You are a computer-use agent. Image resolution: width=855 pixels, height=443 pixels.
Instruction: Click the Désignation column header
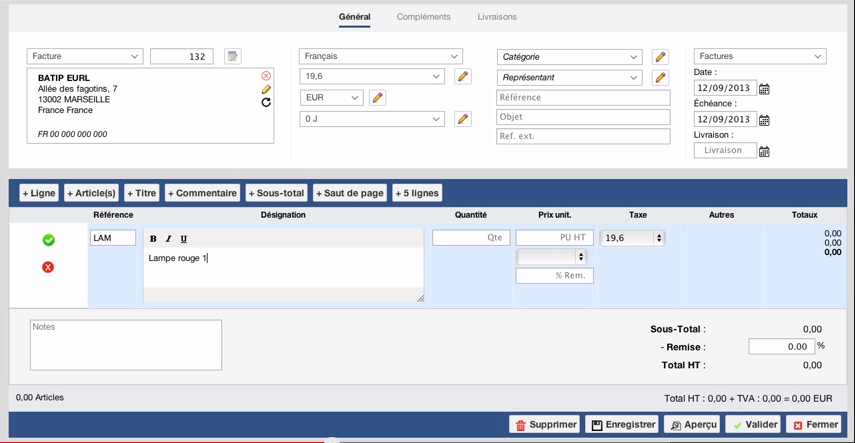[x=283, y=215]
